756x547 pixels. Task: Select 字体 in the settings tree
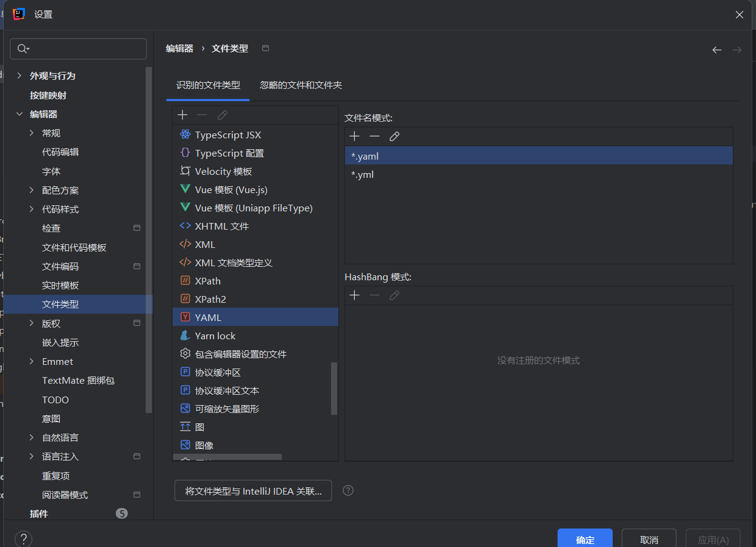(x=51, y=171)
